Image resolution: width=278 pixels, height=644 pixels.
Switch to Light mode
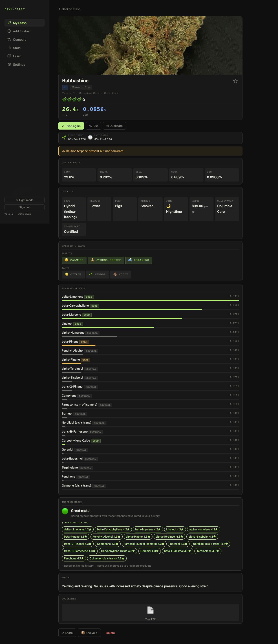(x=24, y=200)
